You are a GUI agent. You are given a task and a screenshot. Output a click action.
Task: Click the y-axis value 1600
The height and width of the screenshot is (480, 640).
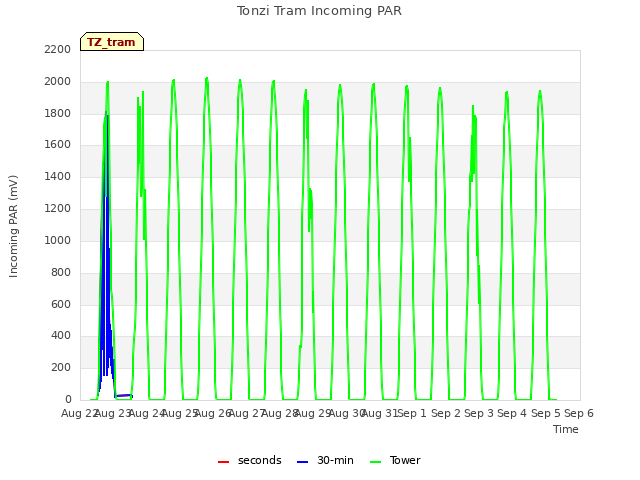tap(58, 144)
